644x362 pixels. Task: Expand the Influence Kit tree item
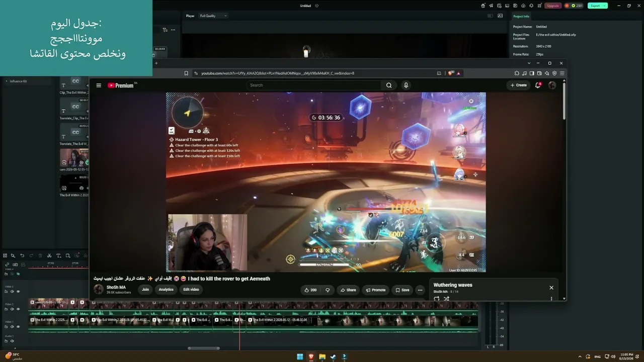(7, 81)
